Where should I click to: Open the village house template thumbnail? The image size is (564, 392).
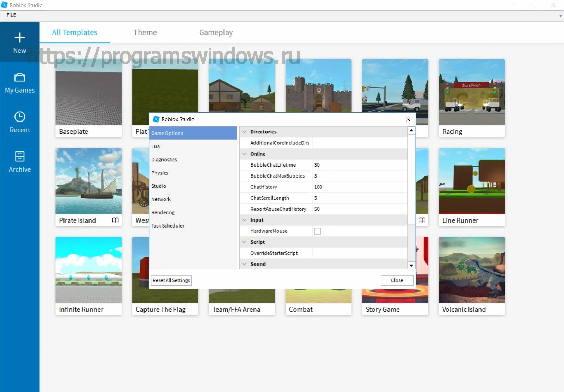pos(242,86)
